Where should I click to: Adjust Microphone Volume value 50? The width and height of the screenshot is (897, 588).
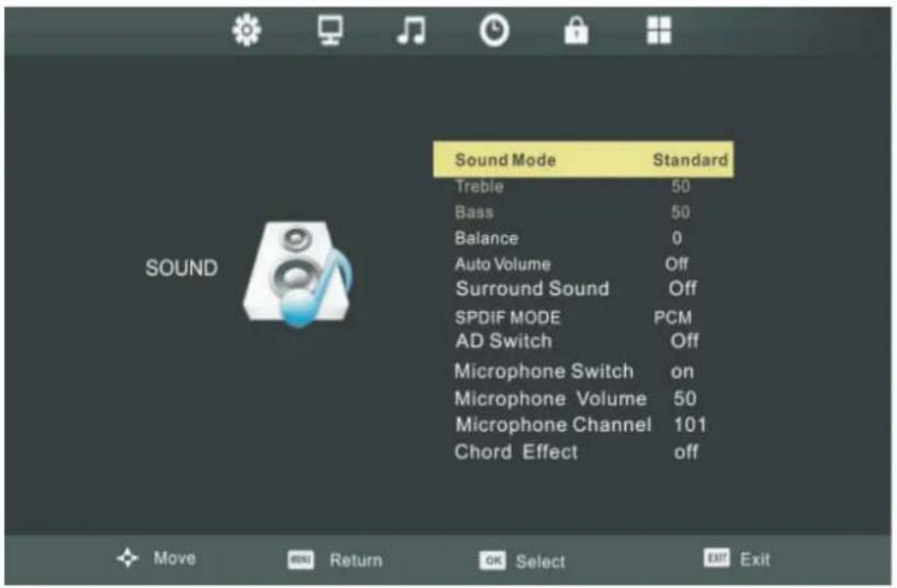pyautogui.click(x=684, y=399)
